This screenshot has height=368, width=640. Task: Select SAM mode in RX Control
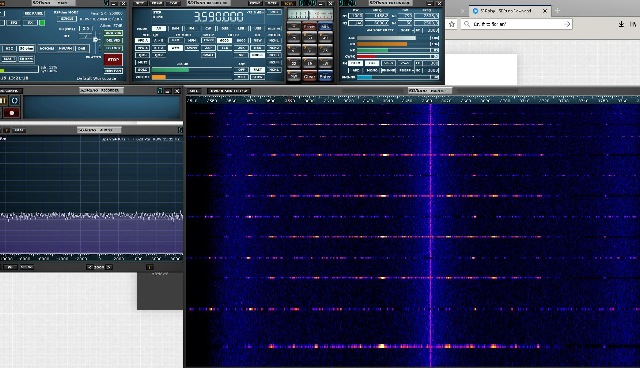tap(175, 29)
